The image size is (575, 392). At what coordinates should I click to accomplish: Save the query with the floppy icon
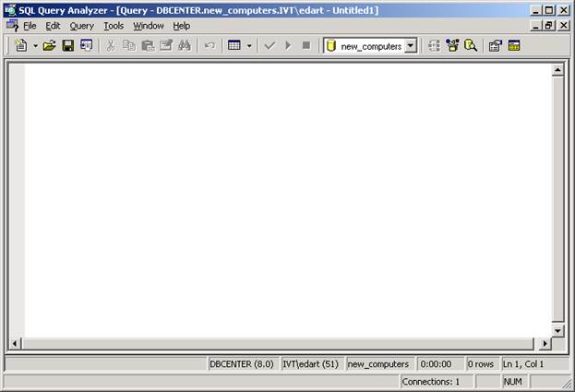(68, 45)
